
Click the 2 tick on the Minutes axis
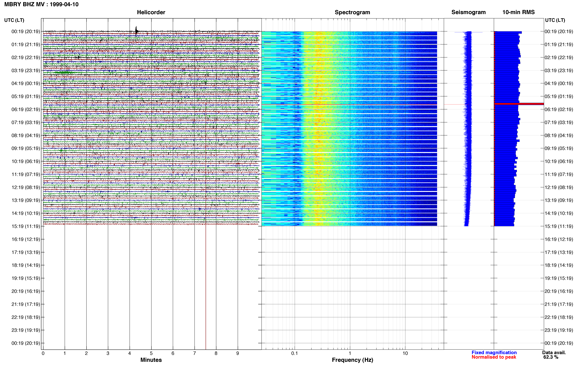(86, 353)
